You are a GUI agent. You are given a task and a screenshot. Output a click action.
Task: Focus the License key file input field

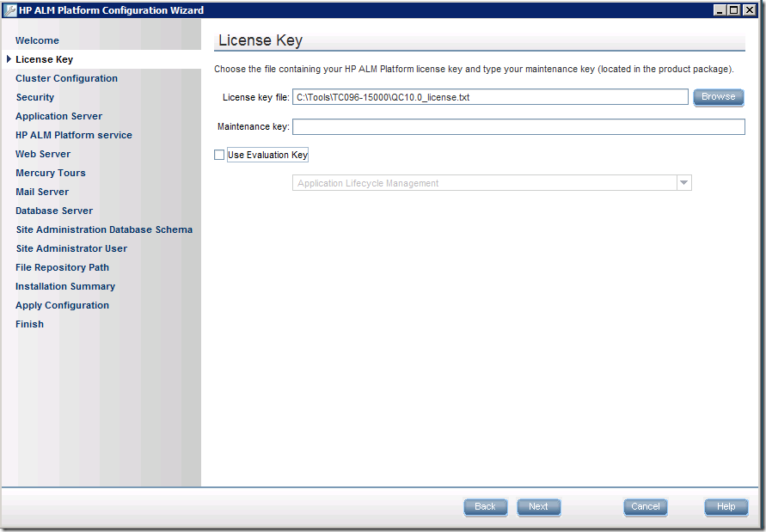click(x=490, y=97)
